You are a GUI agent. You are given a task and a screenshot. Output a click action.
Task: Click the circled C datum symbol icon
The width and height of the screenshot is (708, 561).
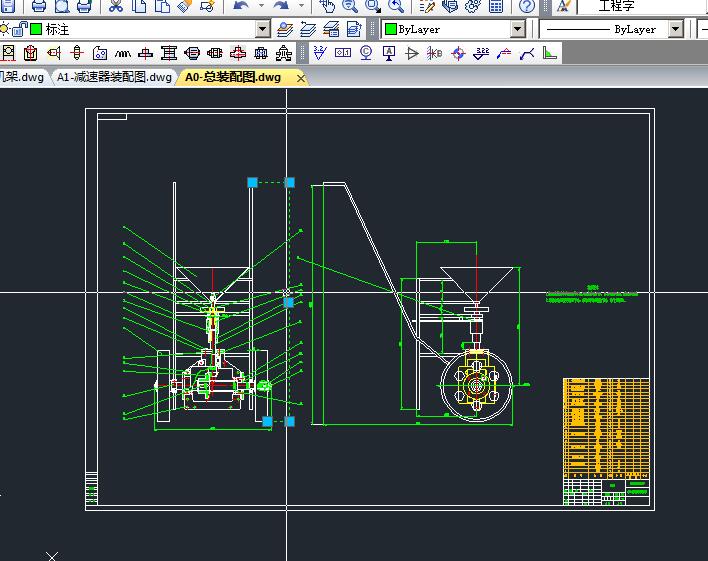[x=366, y=53]
